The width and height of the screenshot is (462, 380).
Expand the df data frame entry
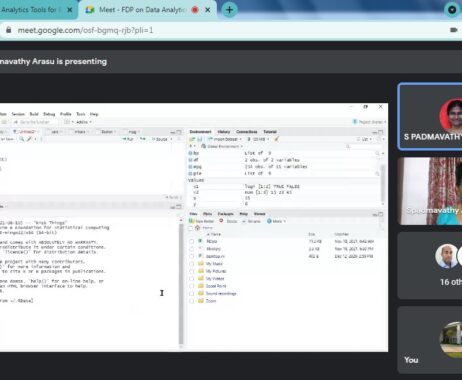click(x=191, y=160)
